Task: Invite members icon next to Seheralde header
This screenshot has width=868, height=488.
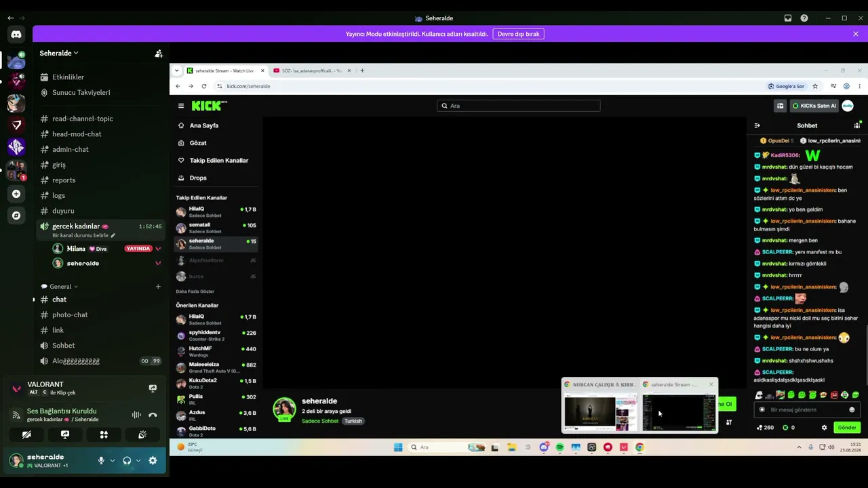Action: click(x=159, y=54)
